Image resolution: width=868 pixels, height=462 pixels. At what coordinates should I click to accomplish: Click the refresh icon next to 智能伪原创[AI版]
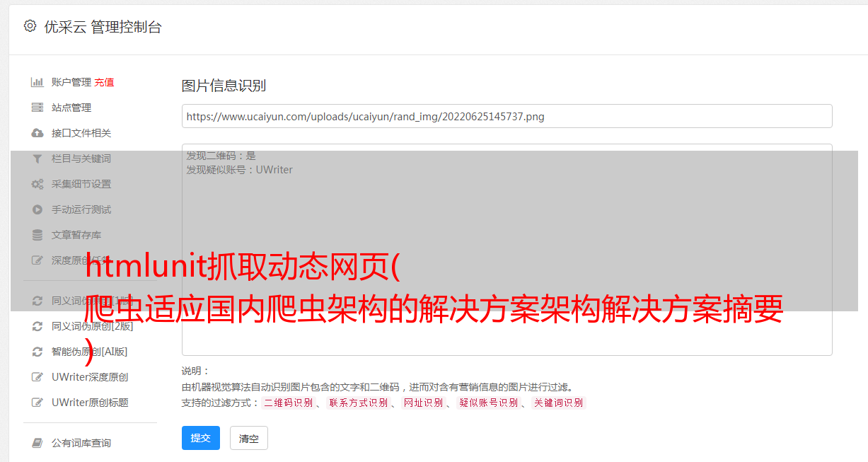[37, 352]
